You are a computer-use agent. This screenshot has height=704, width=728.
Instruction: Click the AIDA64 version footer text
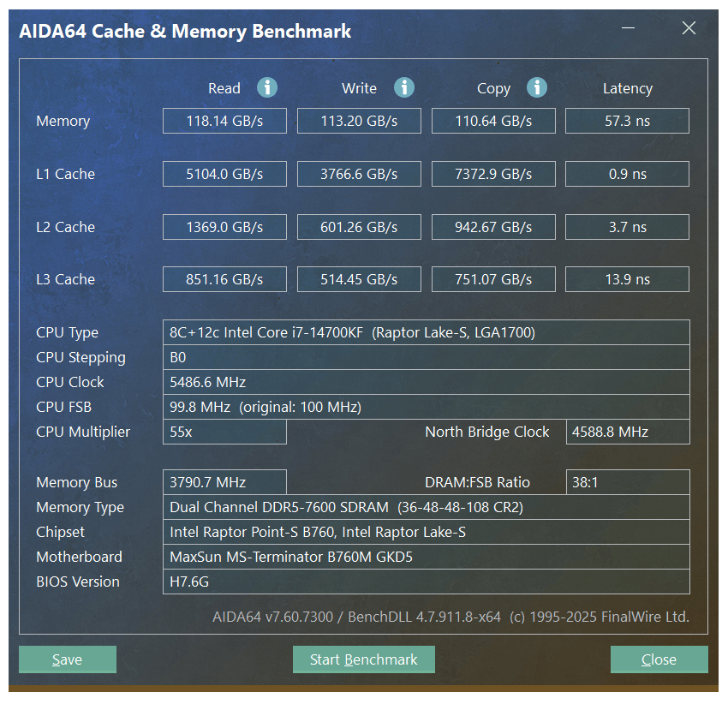click(451, 617)
